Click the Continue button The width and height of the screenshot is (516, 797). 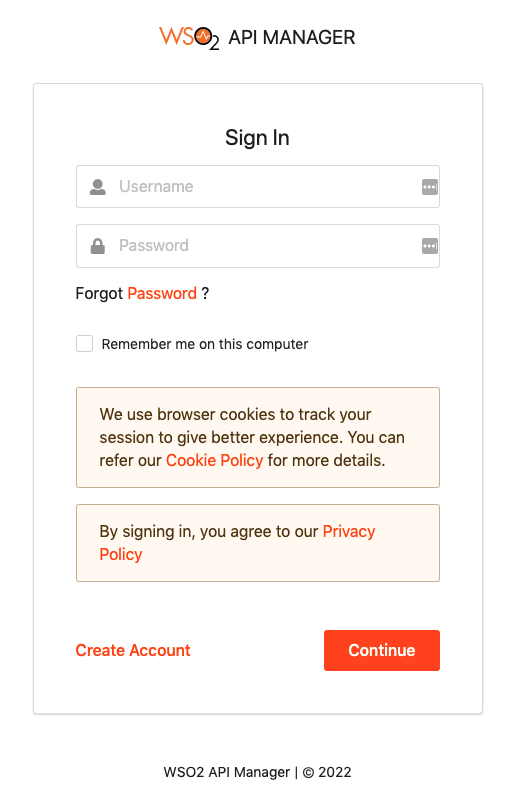[x=382, y=651]
